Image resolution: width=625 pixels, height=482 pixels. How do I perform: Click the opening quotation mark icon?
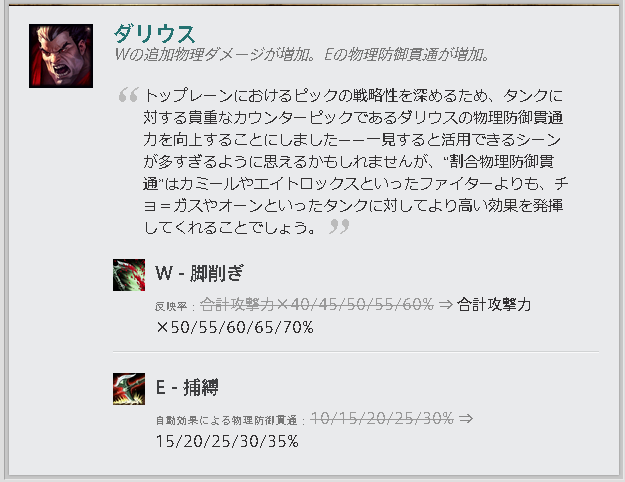coord(128,94)
